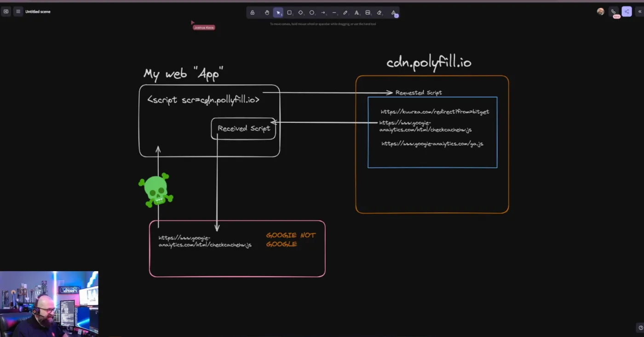Select the Text tool

coord(356,12)
